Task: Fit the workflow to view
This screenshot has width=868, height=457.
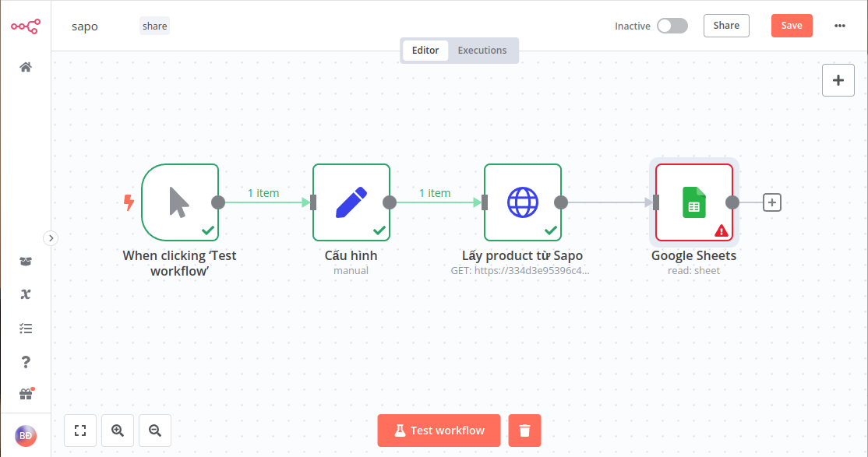Action: point(80,430)
